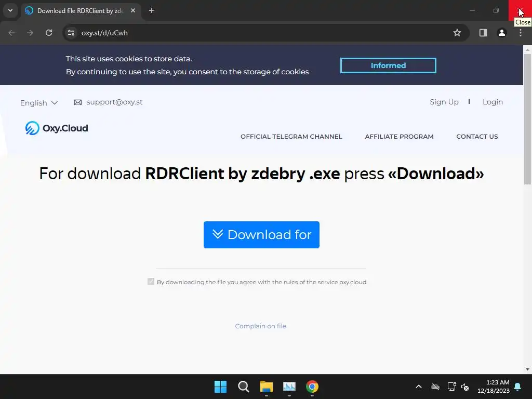Click the Chrome tab search dropdown arrow
The image size is (532, 399).
10,10
